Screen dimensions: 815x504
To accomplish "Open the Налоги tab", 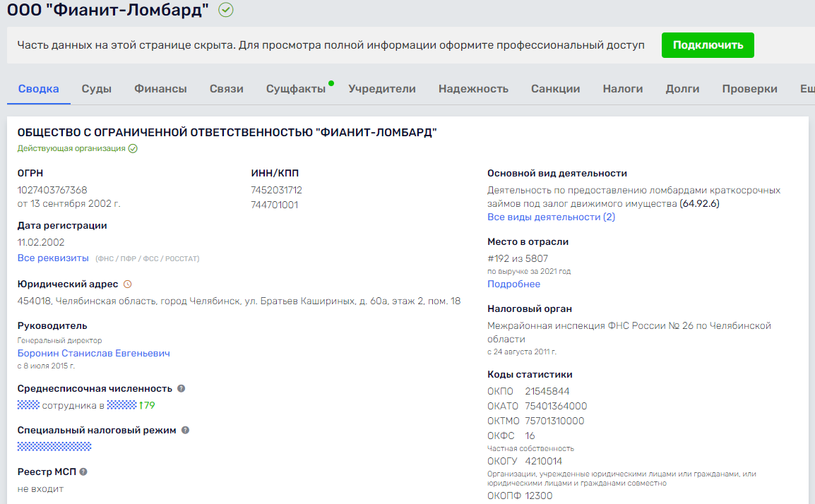I will pos(623,89).
